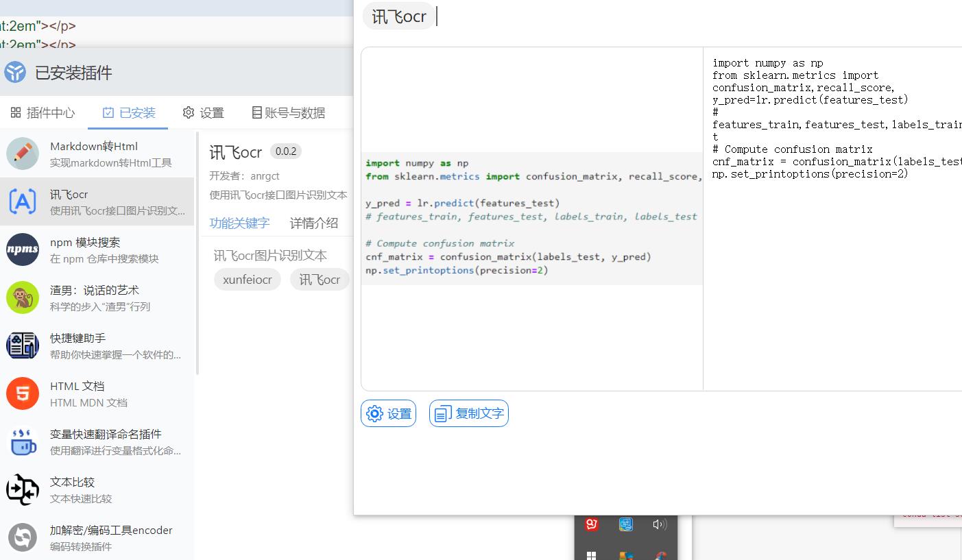Click the 讯飞ocr keyword tag under 功能关键字

point(320,280)
